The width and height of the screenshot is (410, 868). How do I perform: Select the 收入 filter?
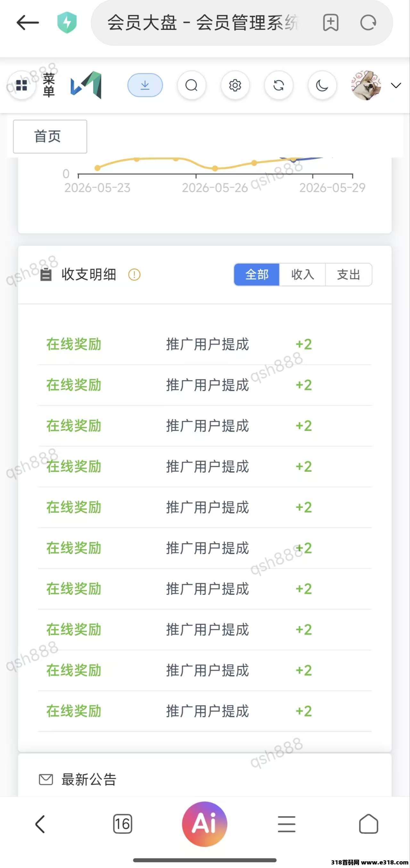pyautogui.click(x=302, y=274)
